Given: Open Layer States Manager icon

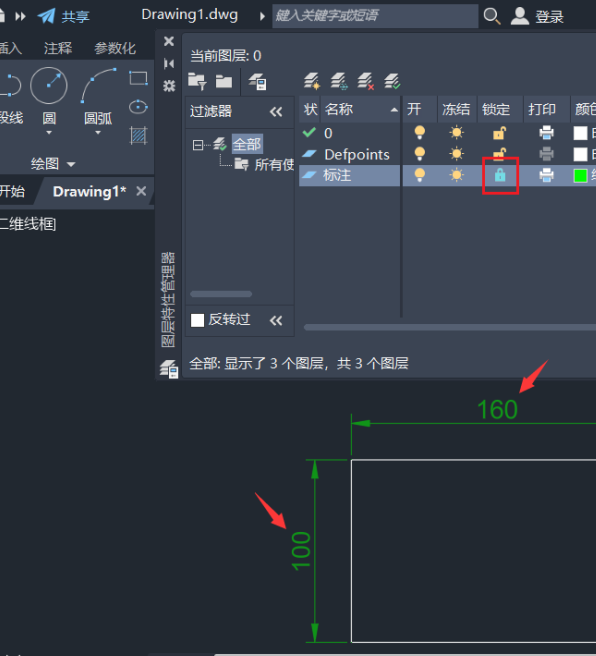Looking at the screenshot, I should coord(258,82).
